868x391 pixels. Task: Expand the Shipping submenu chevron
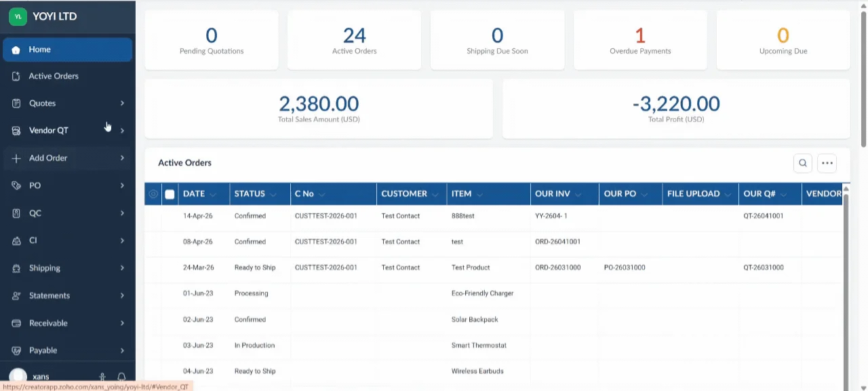click(122, 268)
